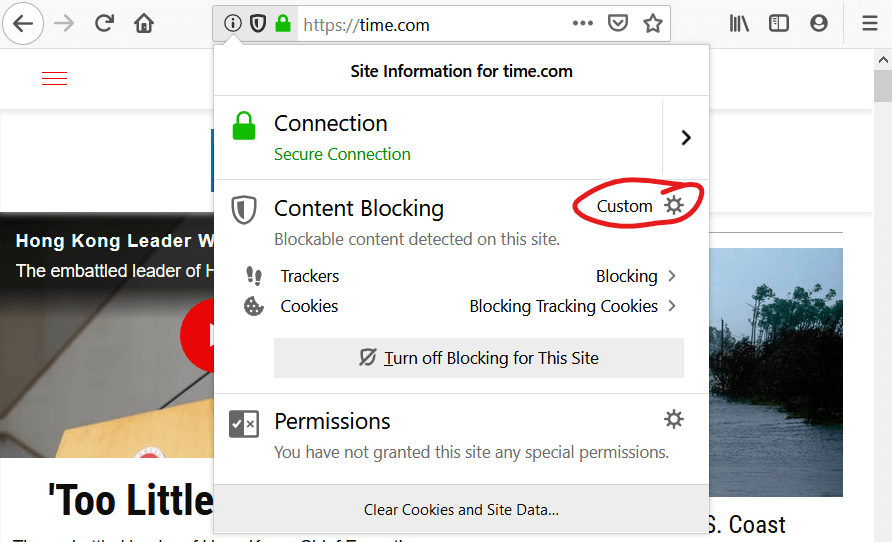Open the Firefox hamburger menu
This screenshot has width=892, height=542.
click(869, 24)
